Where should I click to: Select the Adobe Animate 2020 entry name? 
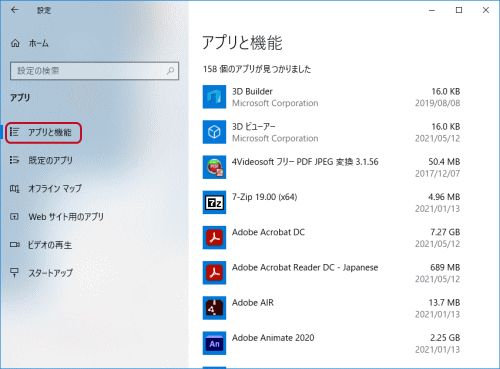[273, 338]
